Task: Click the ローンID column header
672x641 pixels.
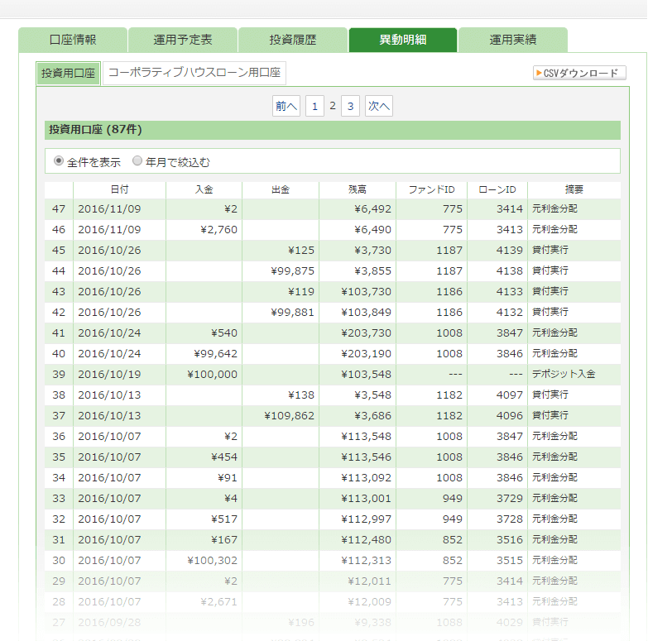Action: 497,189
